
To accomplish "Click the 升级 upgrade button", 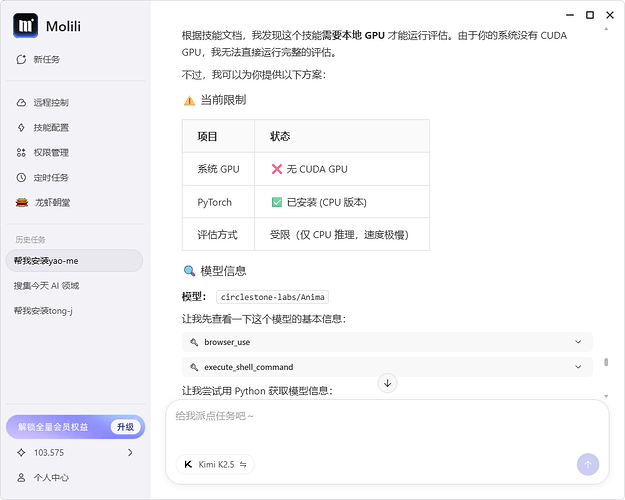I will (125, 427).
